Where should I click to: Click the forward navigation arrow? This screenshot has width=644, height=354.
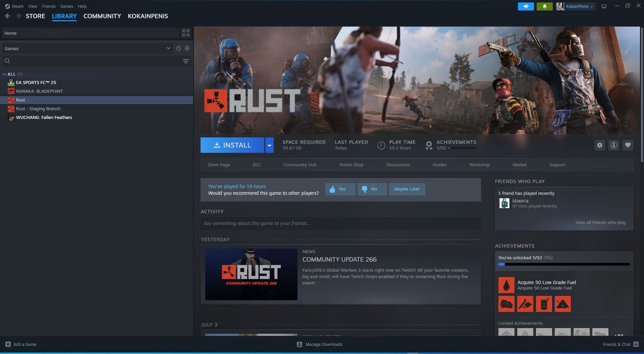pyautogui.click(x=18, y=16)
